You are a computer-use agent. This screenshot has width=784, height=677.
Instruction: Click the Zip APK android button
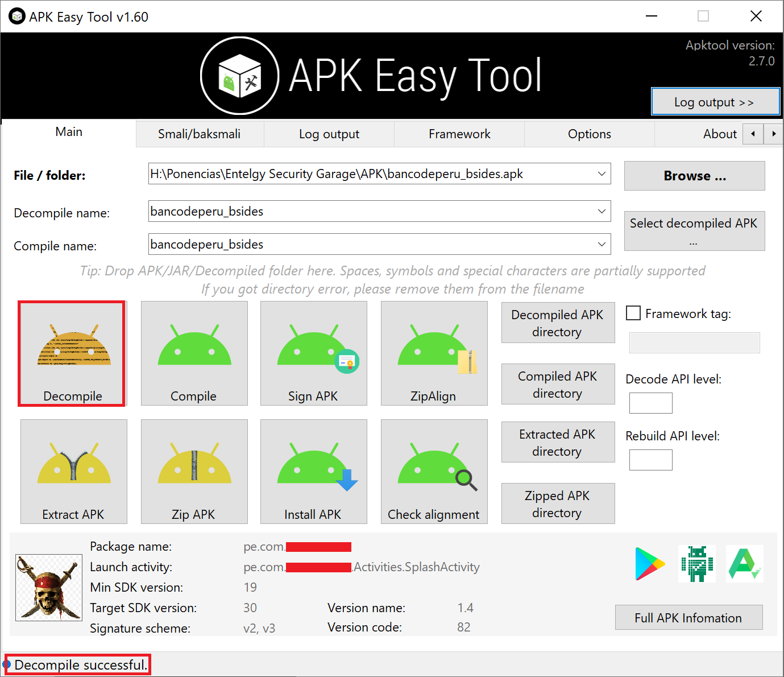pyautogui.click(x=194, y=472)
